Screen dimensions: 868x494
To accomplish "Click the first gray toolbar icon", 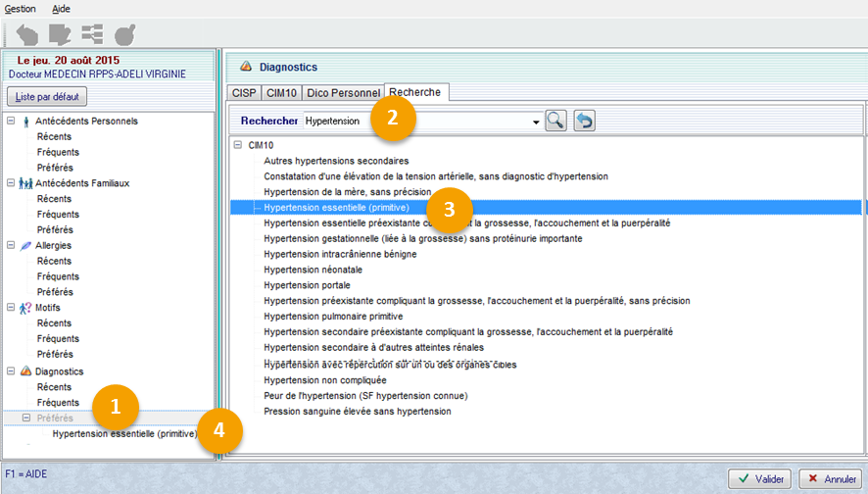I will coord(27,35).
